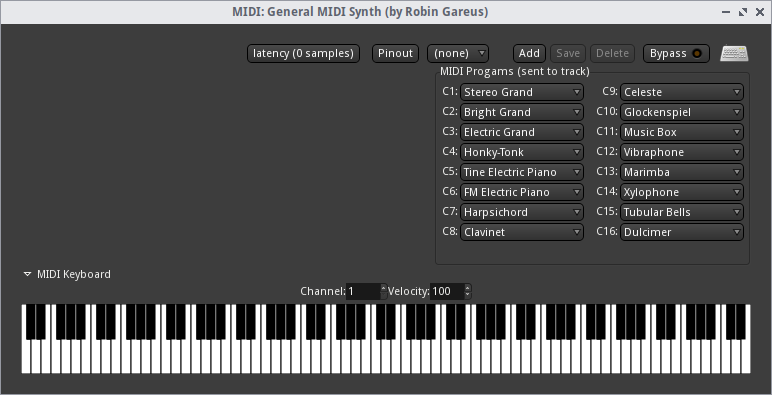Open the C4 Honky-Tonk dropdown
Screen dimensions: 772x395
522,152
